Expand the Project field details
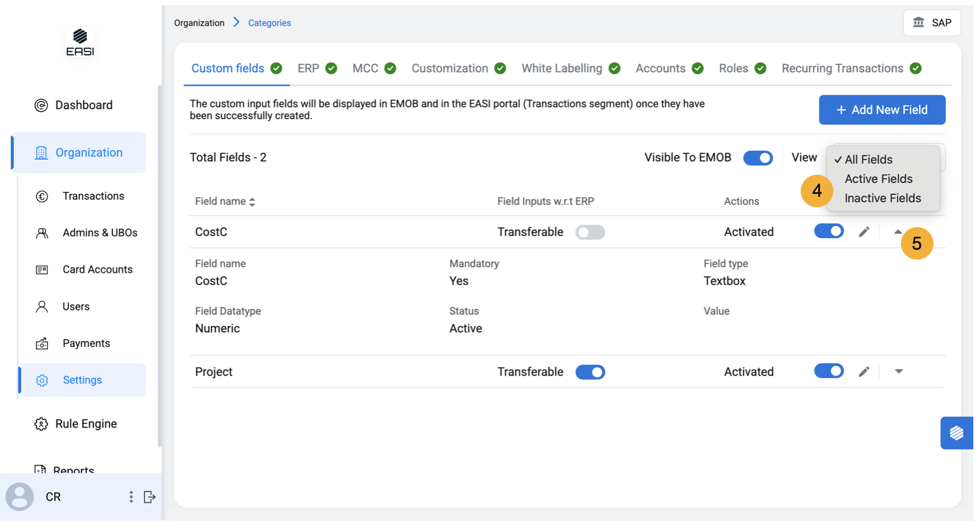This screenshot has height=531, width=980. click(899, 372)
